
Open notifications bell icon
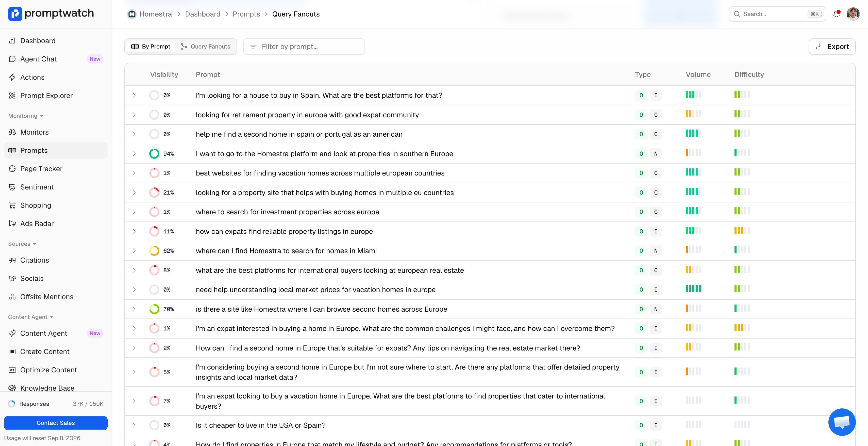pyautogui.click(x=836, y=14)
